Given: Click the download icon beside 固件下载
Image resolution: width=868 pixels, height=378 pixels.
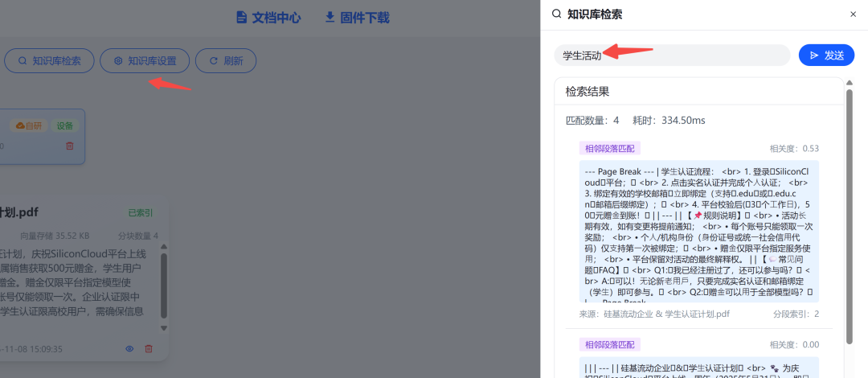Looking at the screenshot, I should 330,18.
